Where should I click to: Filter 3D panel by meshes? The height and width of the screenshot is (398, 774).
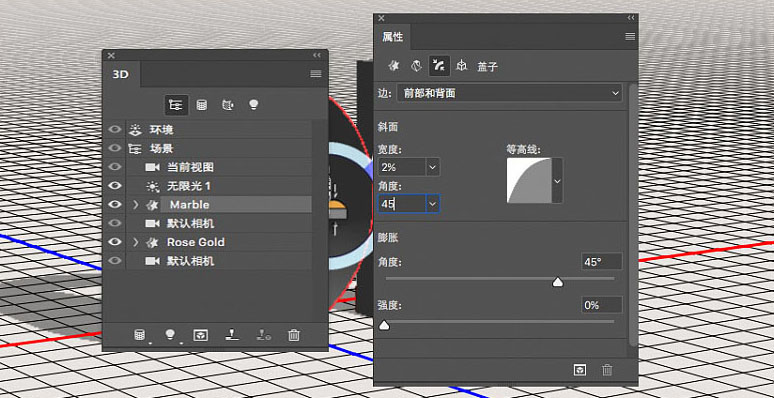[x=202, y=105]
